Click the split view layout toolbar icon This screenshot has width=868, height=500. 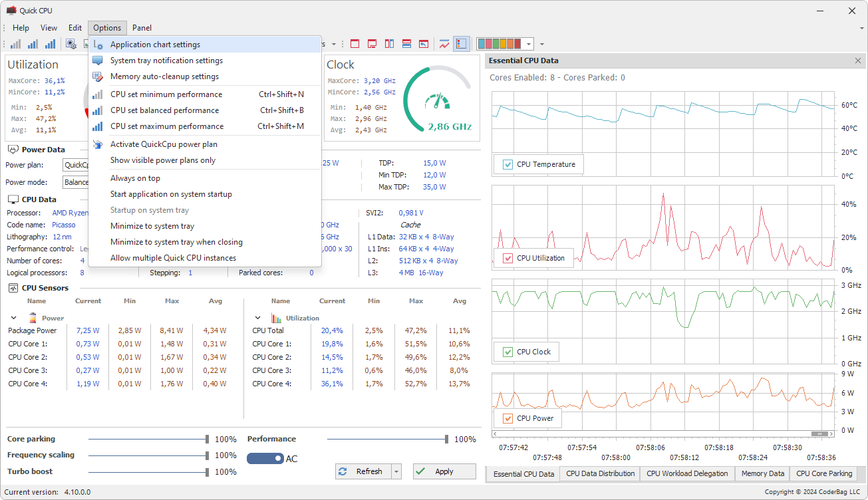click(x=389, y=44)
